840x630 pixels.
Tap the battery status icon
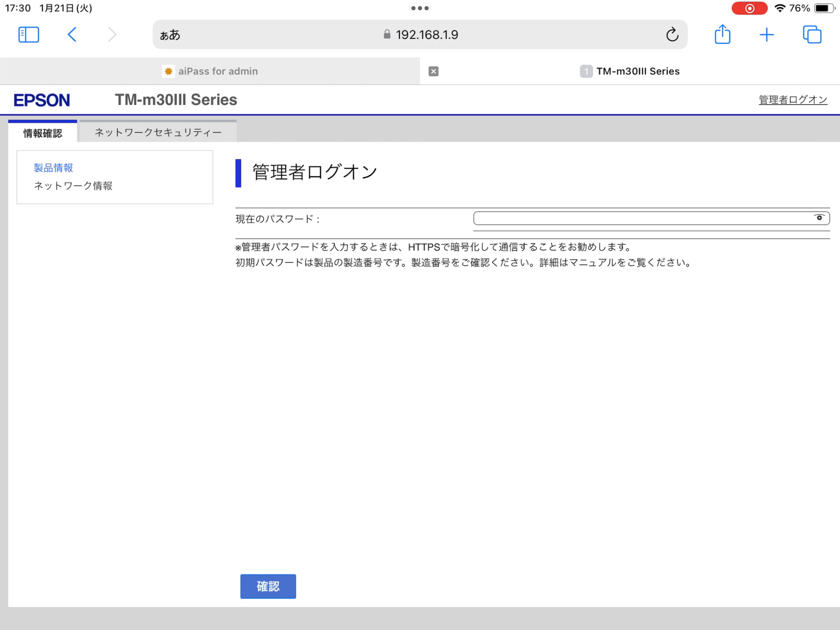click(824, 8)
